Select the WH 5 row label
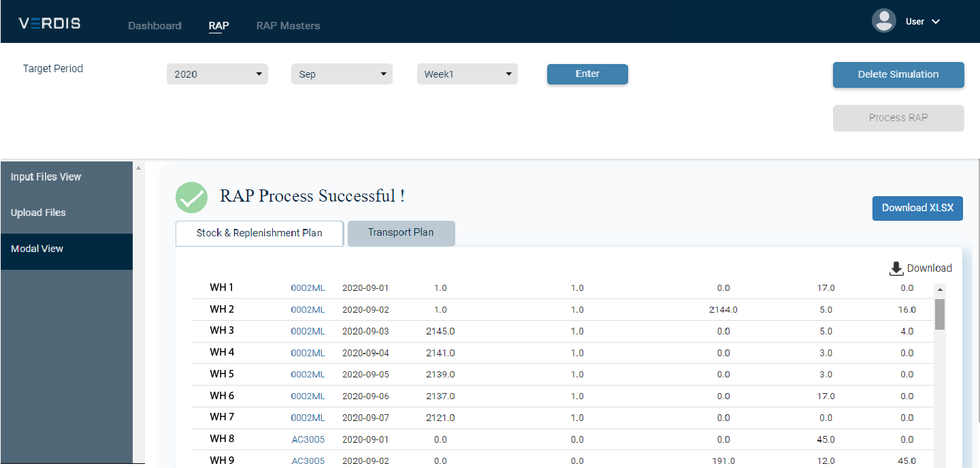This screenshot has height=468, width=980. pos(222,374)
